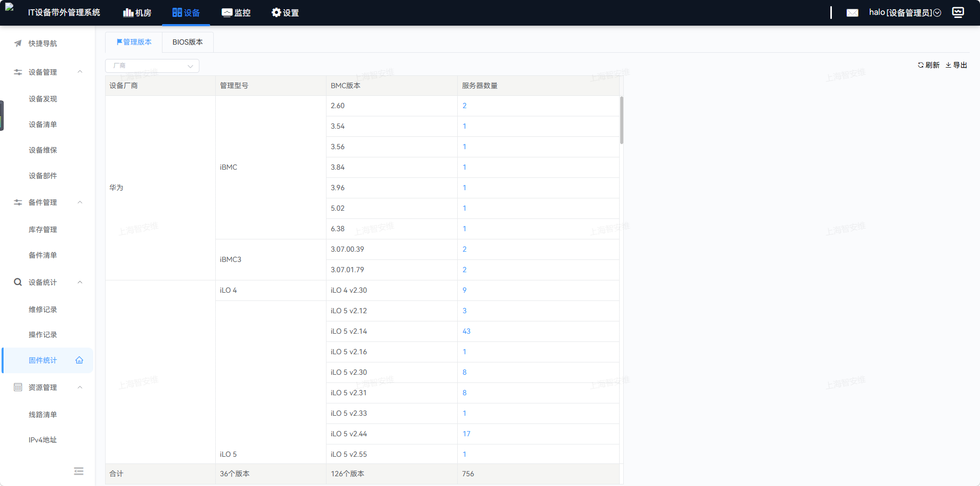This screenshot has height=486, width=980.
Task: Open the halo[设备管理员] user dropdown
Action: 905,13
